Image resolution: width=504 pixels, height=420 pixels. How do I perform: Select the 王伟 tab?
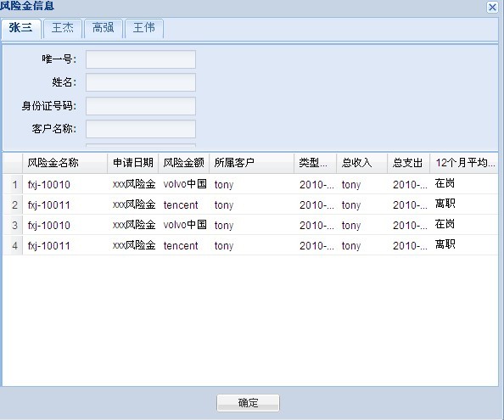144,28
